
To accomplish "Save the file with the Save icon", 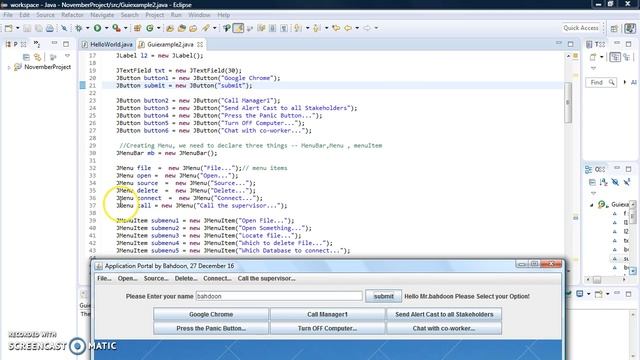I will pos(27,28).
